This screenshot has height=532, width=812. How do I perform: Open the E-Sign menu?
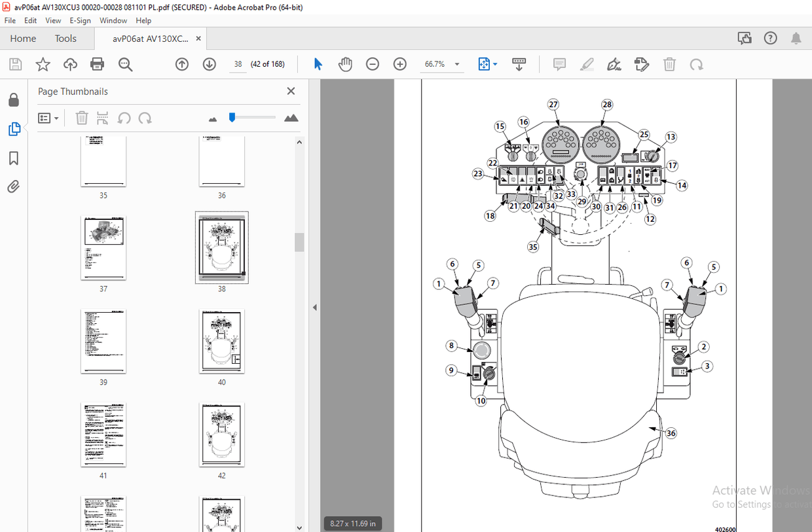80,20
